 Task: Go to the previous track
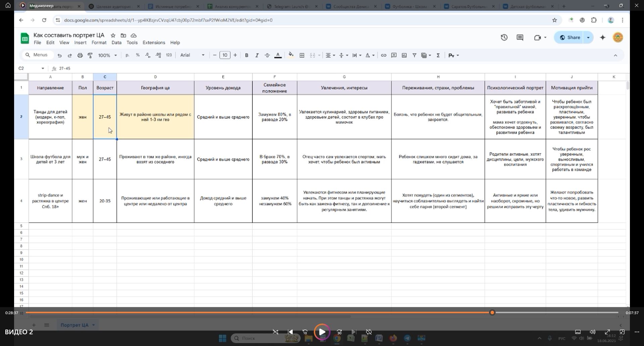coord(290,332)
